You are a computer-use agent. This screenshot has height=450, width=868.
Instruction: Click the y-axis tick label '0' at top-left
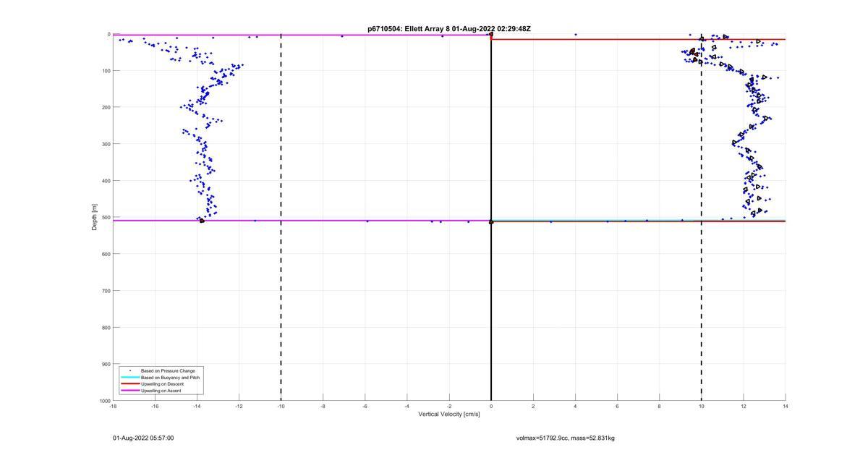coord(108,34)
